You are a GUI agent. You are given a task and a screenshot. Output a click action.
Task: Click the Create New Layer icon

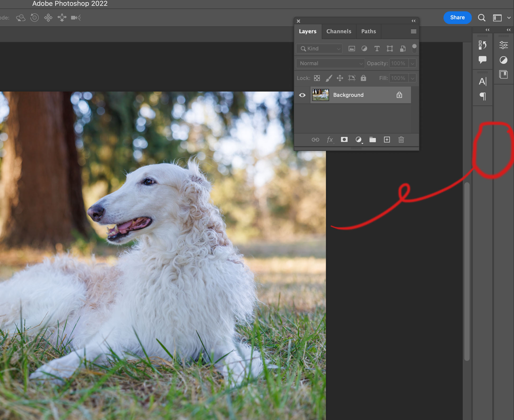point(386,140)
